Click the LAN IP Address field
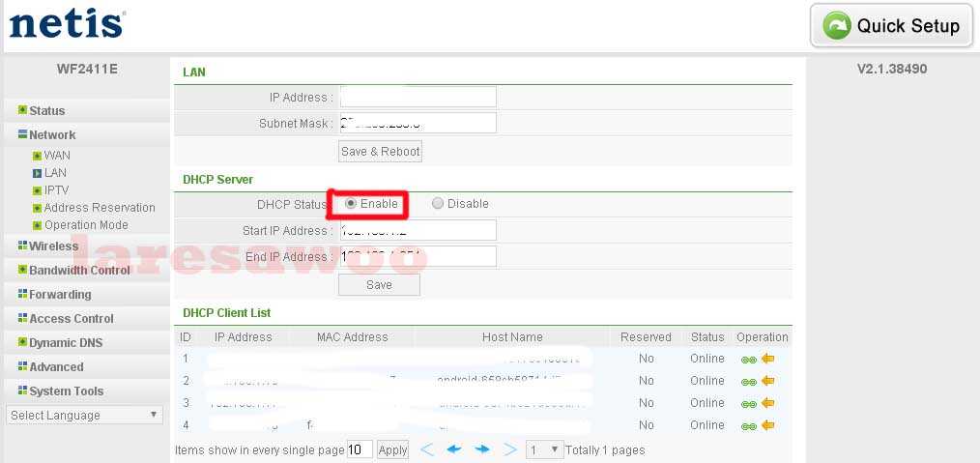This screenshot has height=463, width=980. [x=418, y=97]
